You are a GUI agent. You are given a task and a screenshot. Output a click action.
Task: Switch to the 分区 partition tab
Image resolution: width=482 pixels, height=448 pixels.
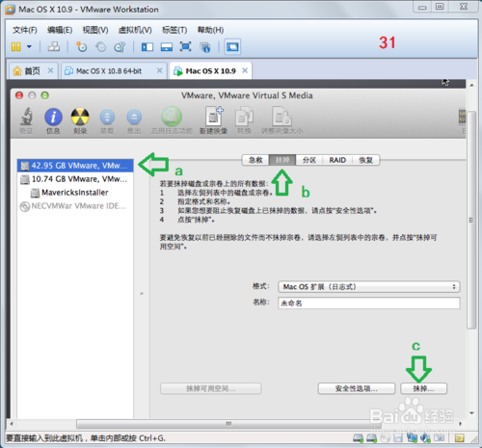(x=309, y=160)
